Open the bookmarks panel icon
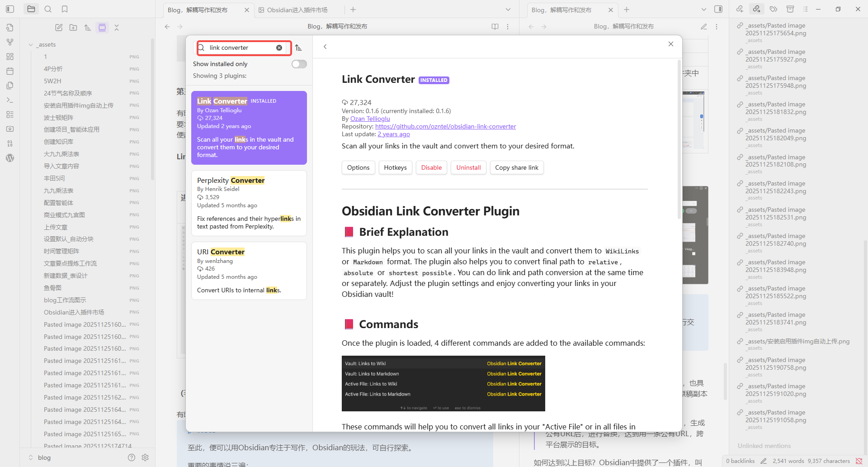Viewport: 868px width, 467px height. point(65,9)
